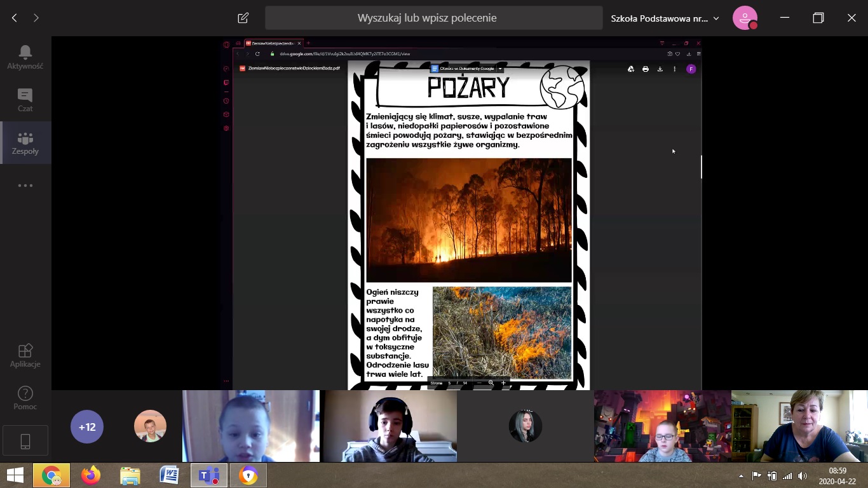Image resolution: width=868 pixels, height=488 pixels.
Task: Show more apps via ellipsis in sidebar
Action: coord(25,186)
